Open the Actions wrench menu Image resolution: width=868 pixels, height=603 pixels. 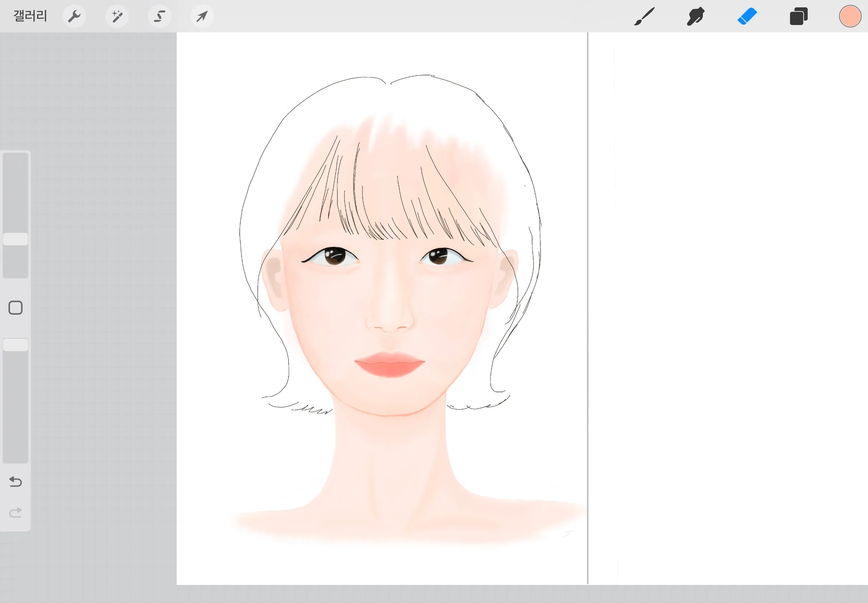[x=74, y=16]
